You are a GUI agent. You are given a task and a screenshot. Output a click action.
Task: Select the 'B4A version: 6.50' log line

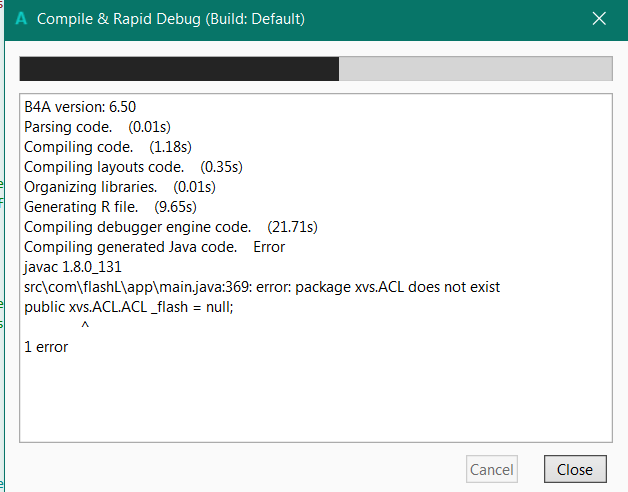86,106
